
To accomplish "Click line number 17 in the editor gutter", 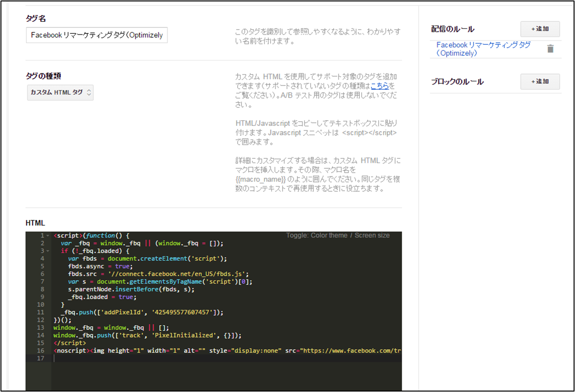I will pyautogui.click(x=41, y=358).
